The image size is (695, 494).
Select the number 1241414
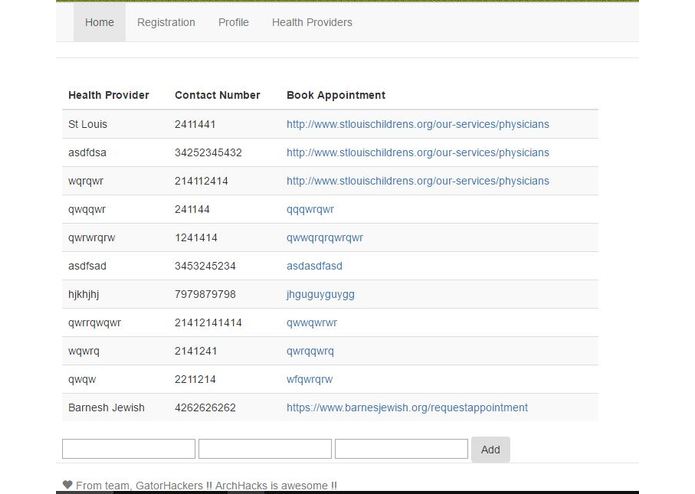pyautogui.click(x=196, y=237)
